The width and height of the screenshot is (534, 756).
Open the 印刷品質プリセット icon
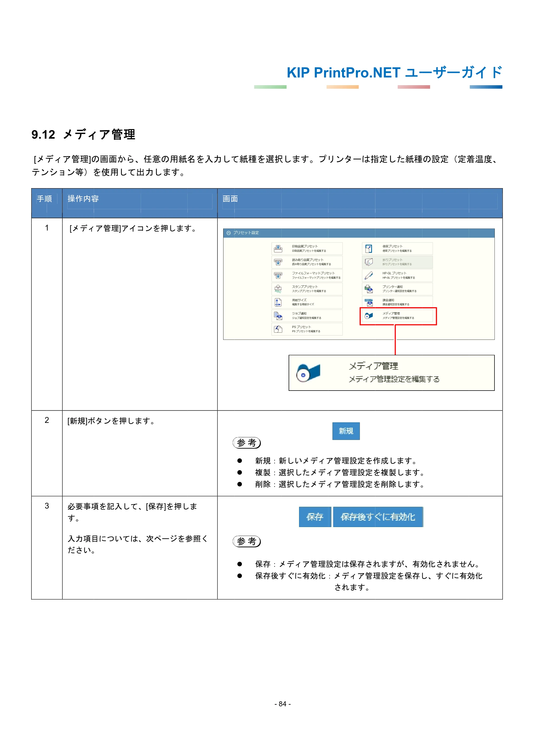pyautogui.click(x=278, y=248)
